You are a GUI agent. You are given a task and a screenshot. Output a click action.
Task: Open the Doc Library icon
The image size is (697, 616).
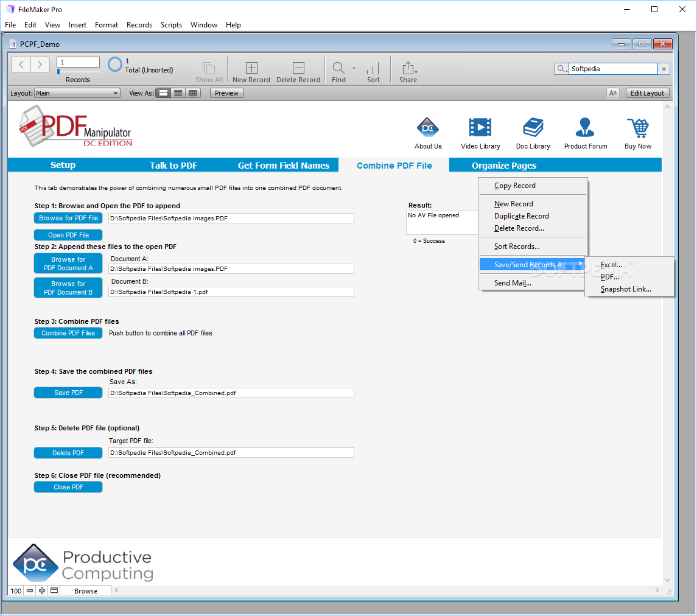[533, 128]
